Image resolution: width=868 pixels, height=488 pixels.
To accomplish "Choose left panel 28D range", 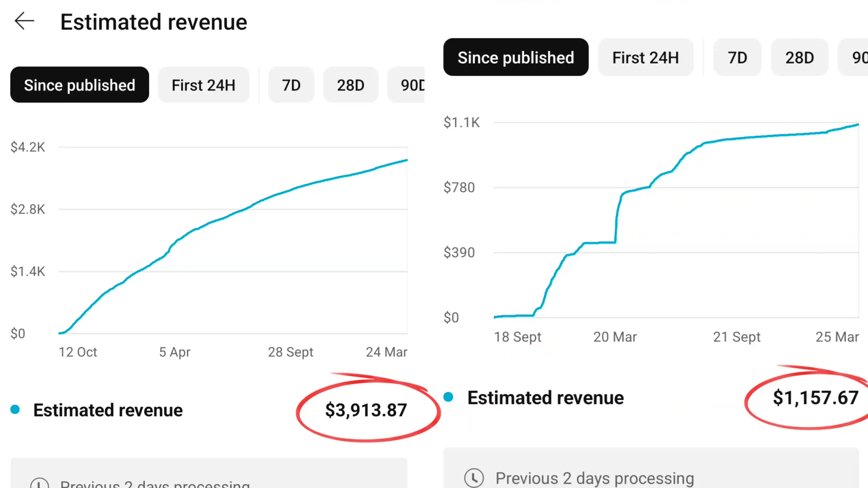I will 350,85.
